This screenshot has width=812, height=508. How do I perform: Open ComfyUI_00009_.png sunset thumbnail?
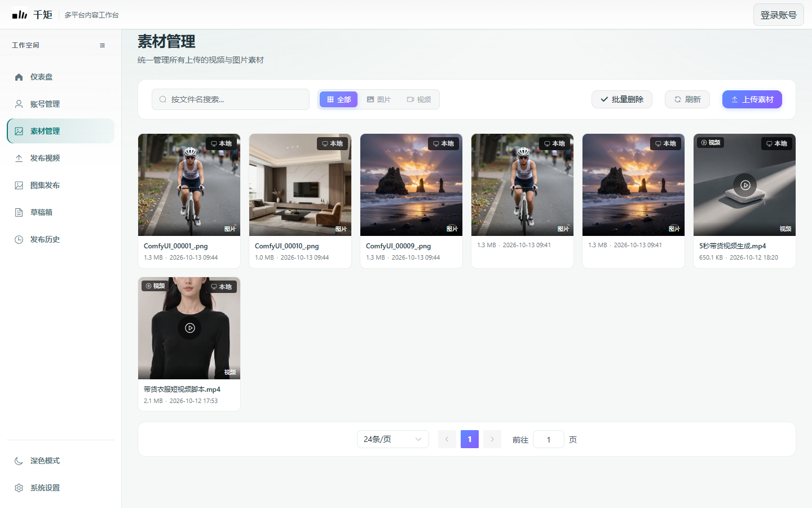tap(411, 185)
